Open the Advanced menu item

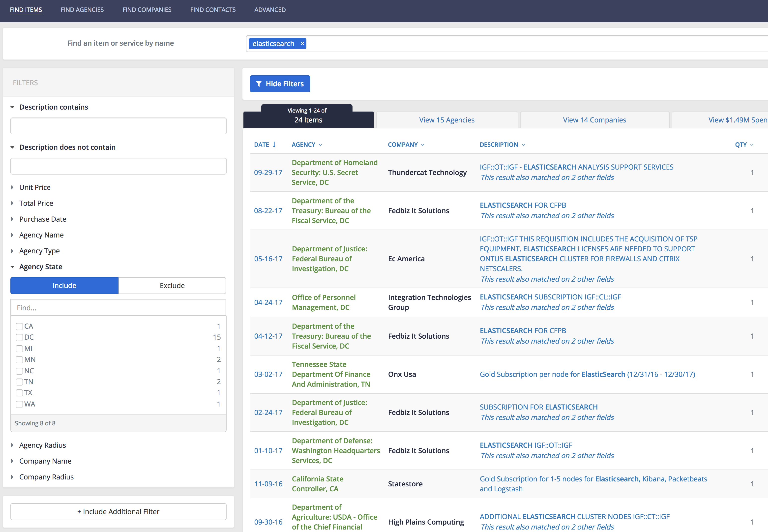(270, 10)
